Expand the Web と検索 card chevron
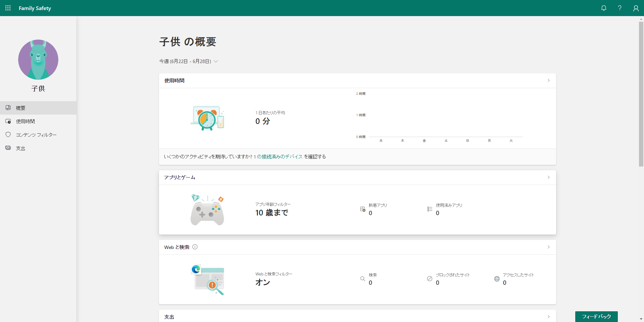This screenshot has width=644, height=322. point(549,247)
